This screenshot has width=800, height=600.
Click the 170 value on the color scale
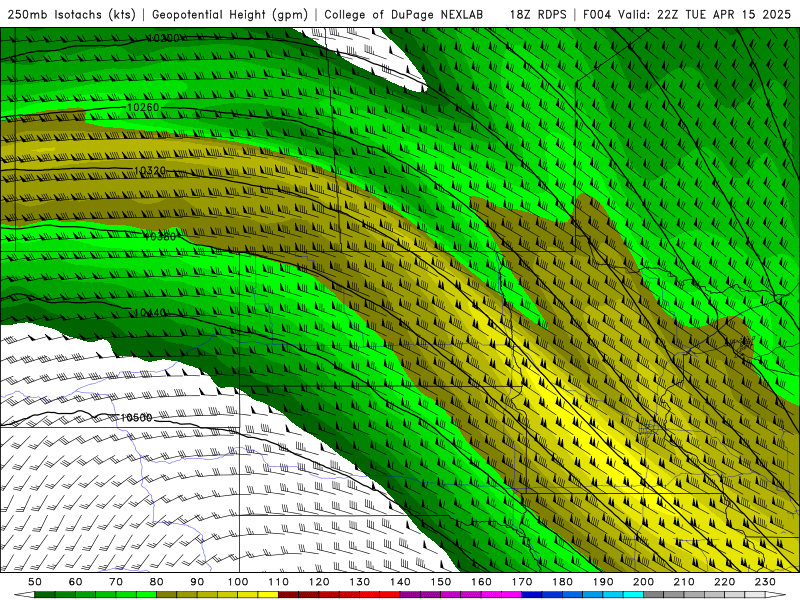coord(522,582)
